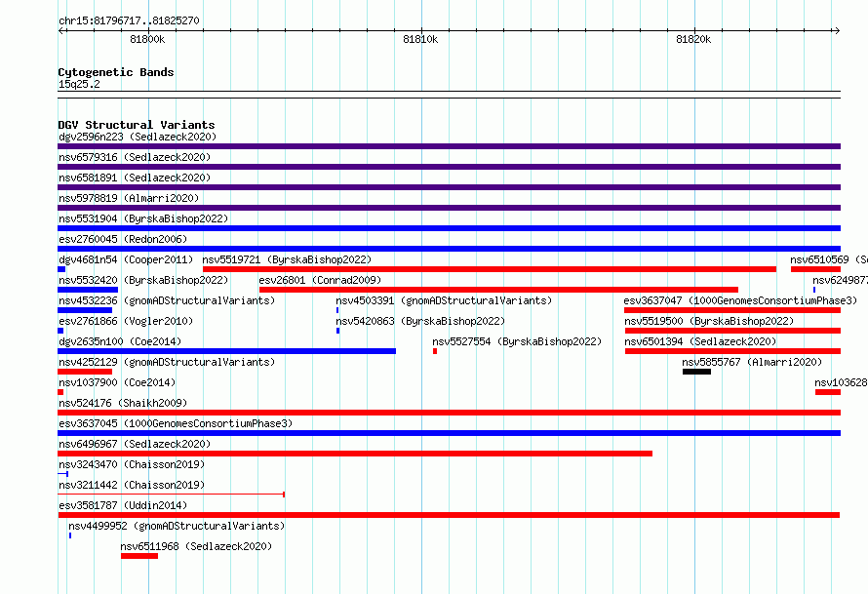The image size is (868, 594).
Task: Click the purple bar under dgv2596n223
Action: [x=449, y=146]
